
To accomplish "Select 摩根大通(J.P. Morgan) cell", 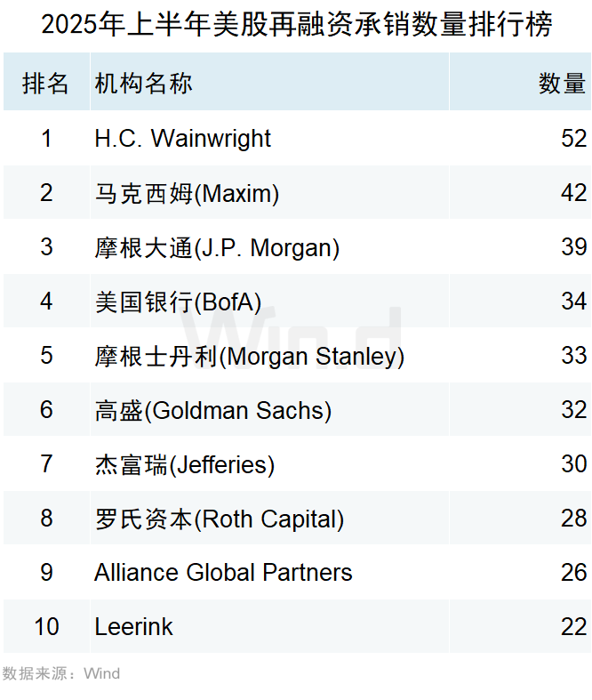I will [x=217, y=247].
